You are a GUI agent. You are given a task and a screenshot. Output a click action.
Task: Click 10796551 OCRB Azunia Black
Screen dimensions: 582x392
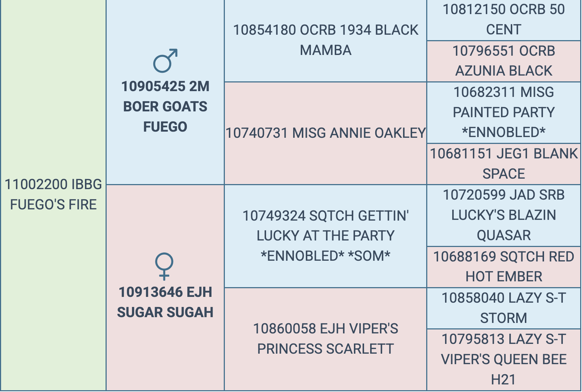pos(504,61)
